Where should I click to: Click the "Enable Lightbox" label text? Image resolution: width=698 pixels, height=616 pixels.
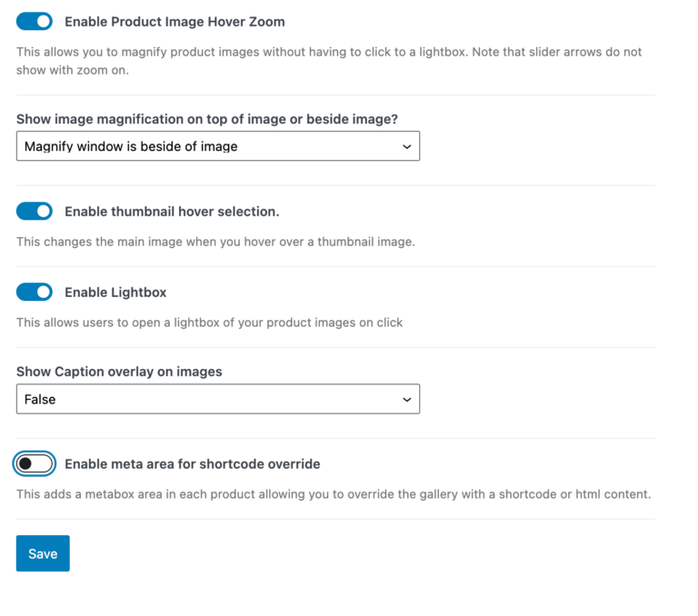tap(115, 292)
